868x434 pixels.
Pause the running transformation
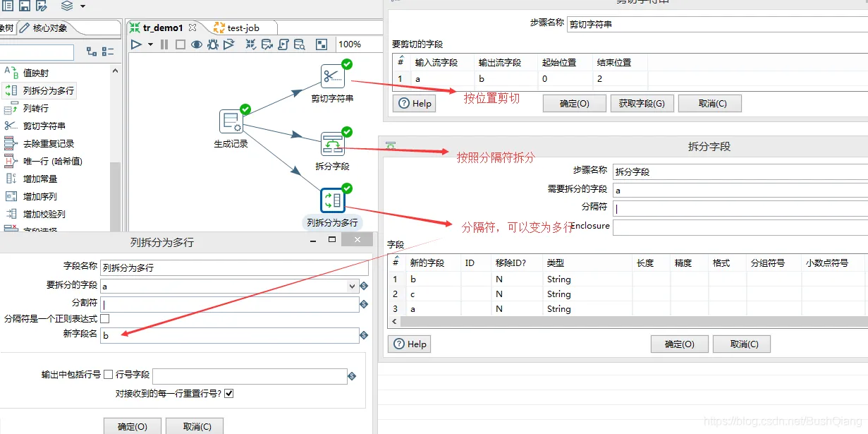[x=164, y=44]
